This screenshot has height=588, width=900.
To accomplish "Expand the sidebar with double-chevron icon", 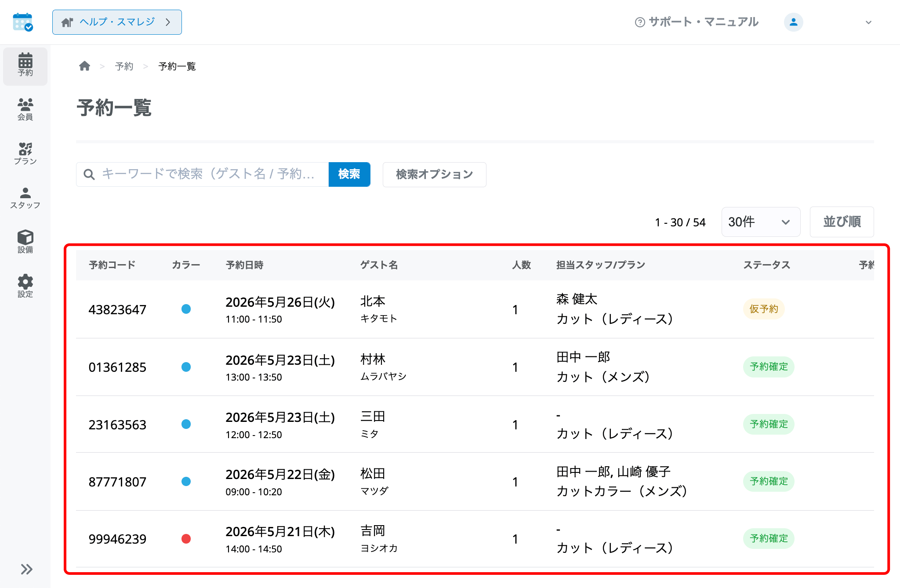I will (x=26, y=569).
